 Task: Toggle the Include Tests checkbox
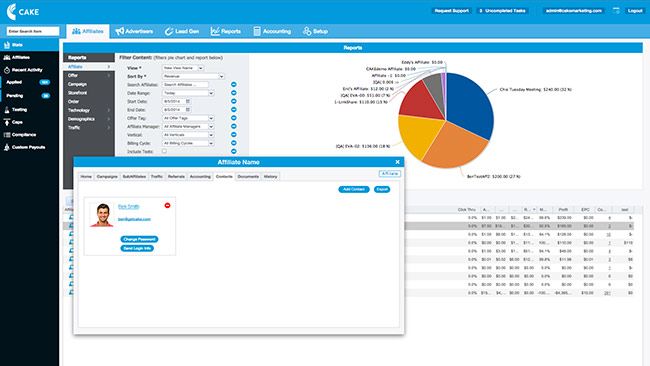165,151
